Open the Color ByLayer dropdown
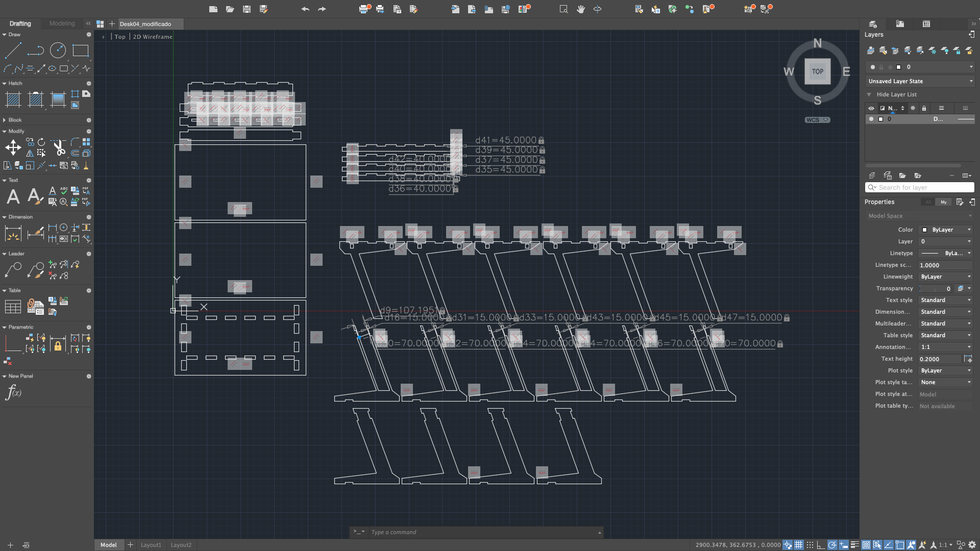The height and width of the screenshot is (551, 980). 946,230
